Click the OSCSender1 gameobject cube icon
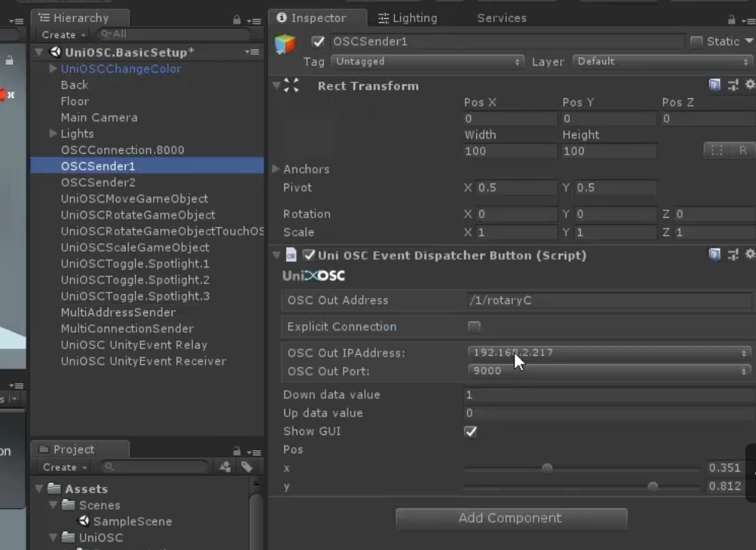The width and height of the screenshot is (756, 550). pyautogui.click(x=286, y=44)
